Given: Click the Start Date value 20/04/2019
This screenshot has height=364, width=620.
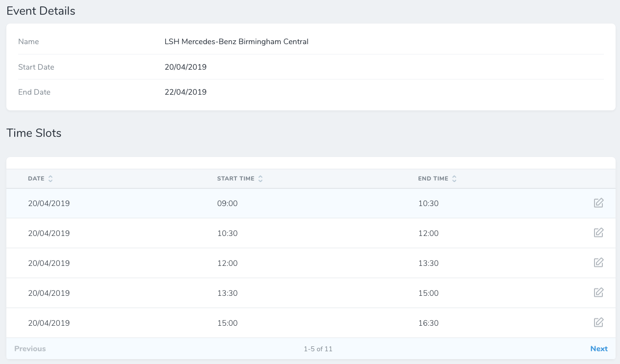Looking at the screenshot, I should tap(185, 67).
